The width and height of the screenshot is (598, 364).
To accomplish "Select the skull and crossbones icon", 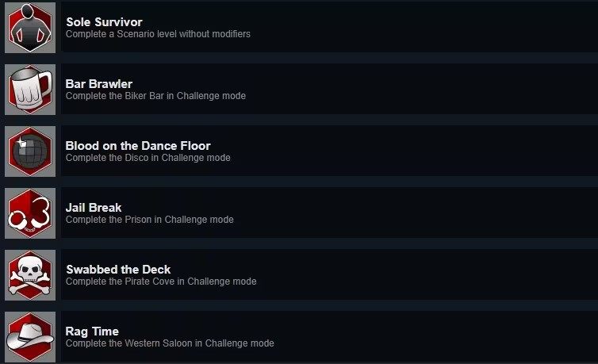I will [30, 274].
